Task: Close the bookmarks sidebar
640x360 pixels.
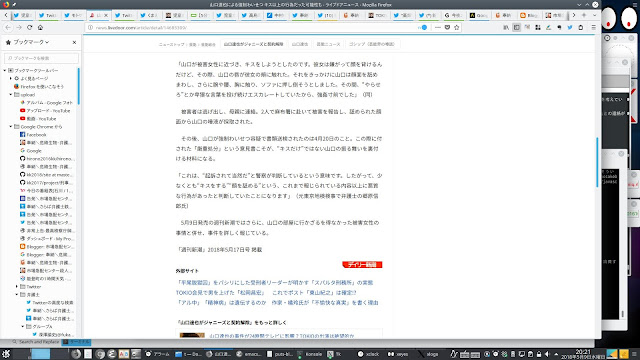Action: 74,42
